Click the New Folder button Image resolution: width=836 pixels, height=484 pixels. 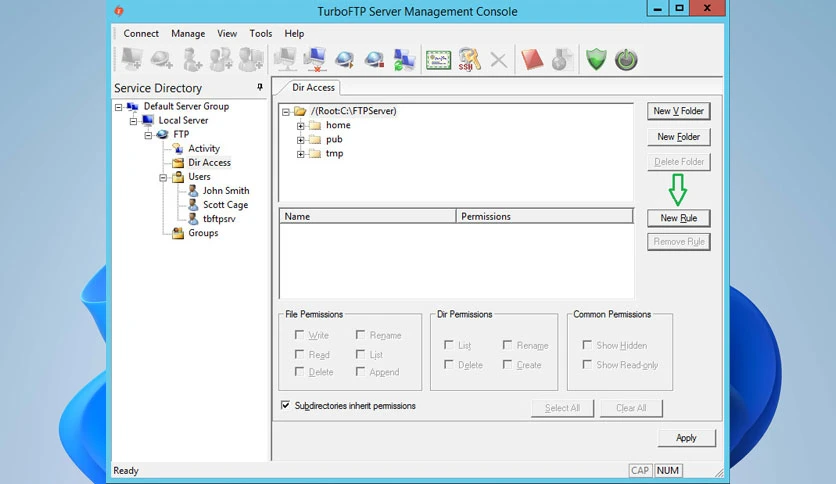[679, 136]
